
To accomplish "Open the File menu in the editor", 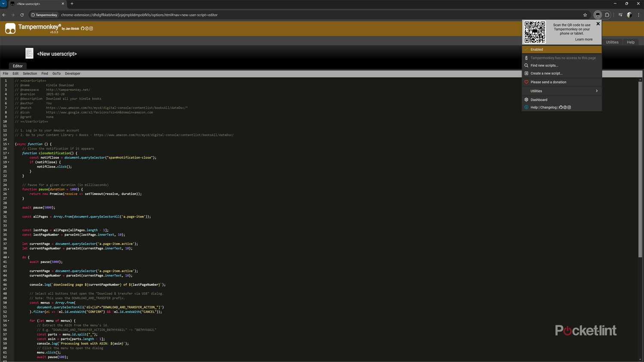I will click(x=6, y=74).
